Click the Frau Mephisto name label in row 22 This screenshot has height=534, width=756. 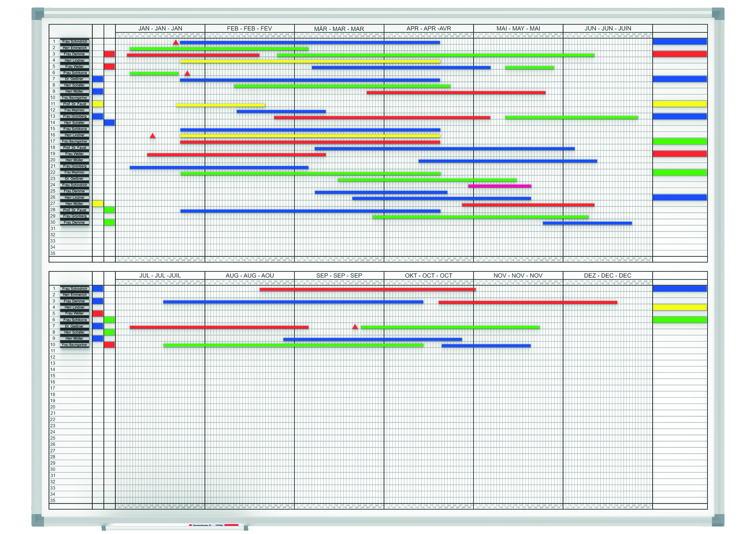tap(75, 172)
